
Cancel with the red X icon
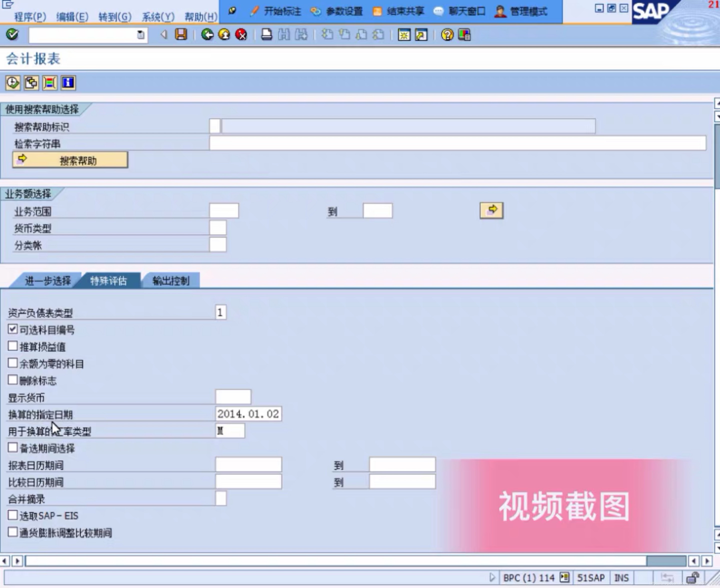(x=241, y=35)
